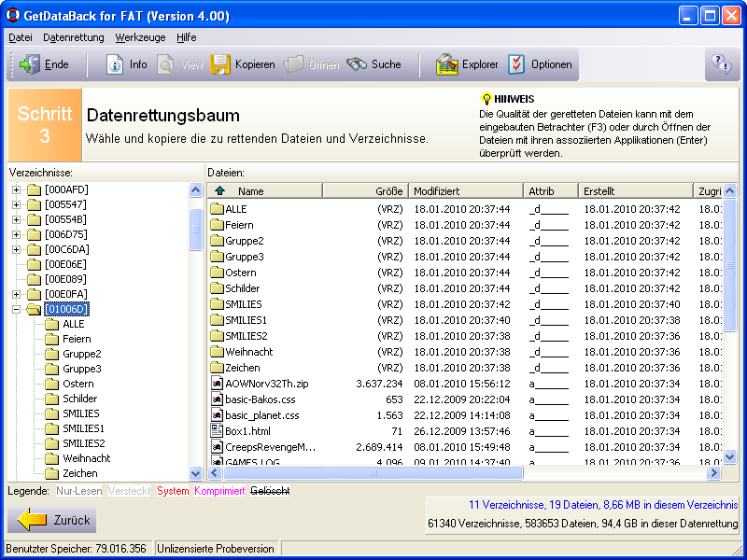Image resolution: width=747 pixels, height=560 pixels.
Task: Click the horizontal scrollbar thumb of file list
Action: [373, 473]
